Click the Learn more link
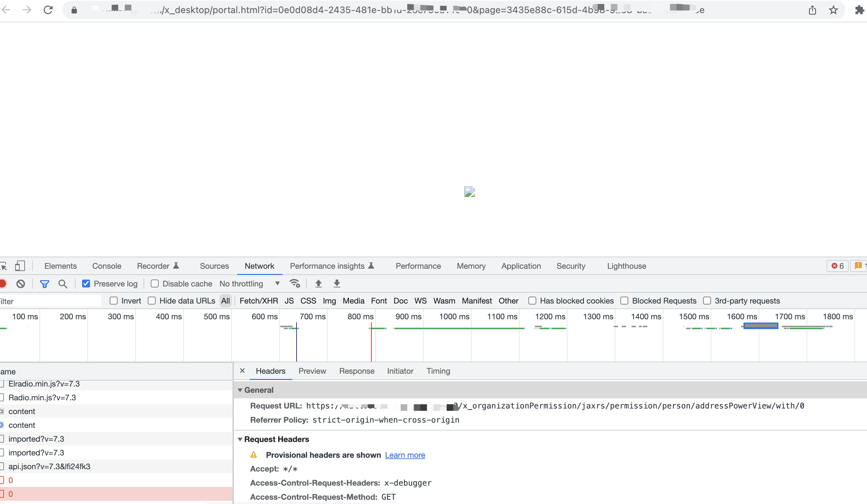The width and height of the screenshot is (867, 504). (x=405, y=455)
